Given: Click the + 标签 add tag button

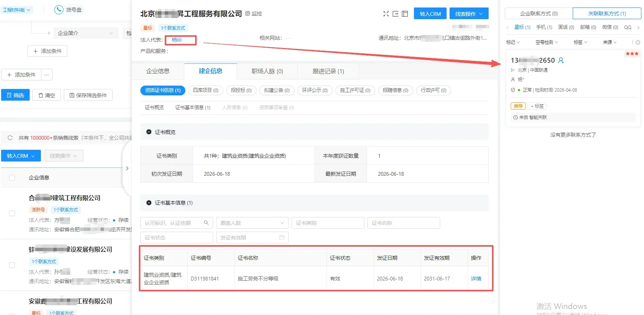Looking at the screenshot, I should pyautogui.click(x=537, y=106).
